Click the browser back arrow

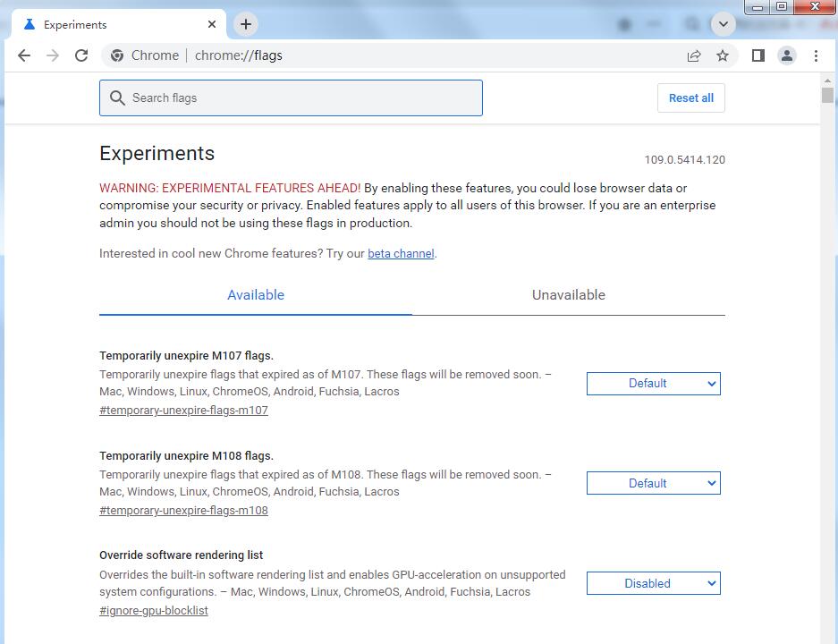(24, 55)
